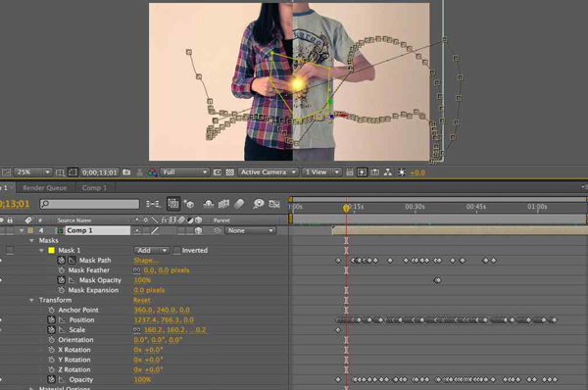Click the current time display 0;00;13;01
This screenshot has width=588, height=390.
point(100,172)
